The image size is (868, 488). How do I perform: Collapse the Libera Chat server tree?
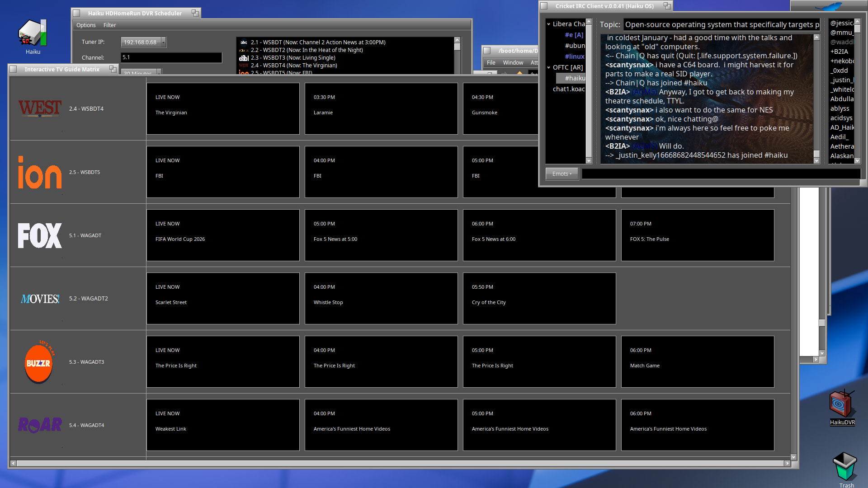[549, 24]
